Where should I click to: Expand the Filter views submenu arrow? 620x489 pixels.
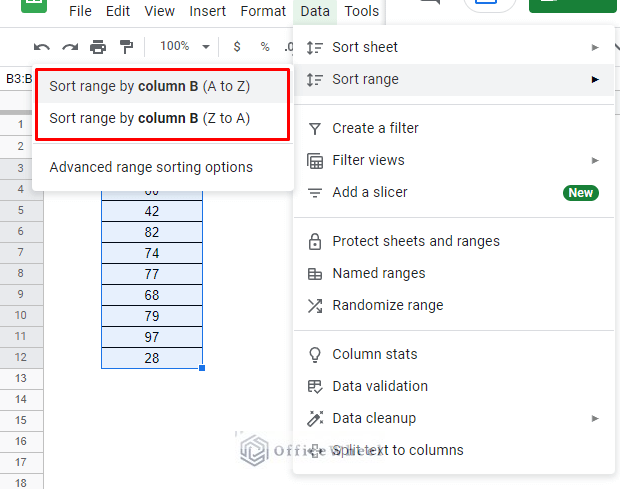tap(595, 160)
